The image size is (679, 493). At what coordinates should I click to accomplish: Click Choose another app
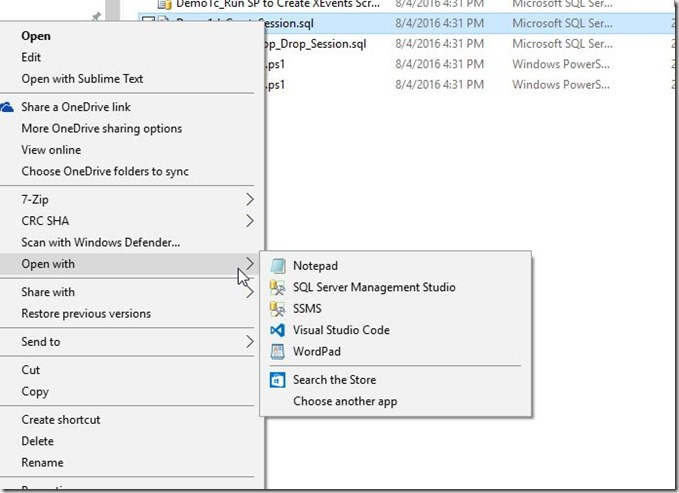(345, 401)
